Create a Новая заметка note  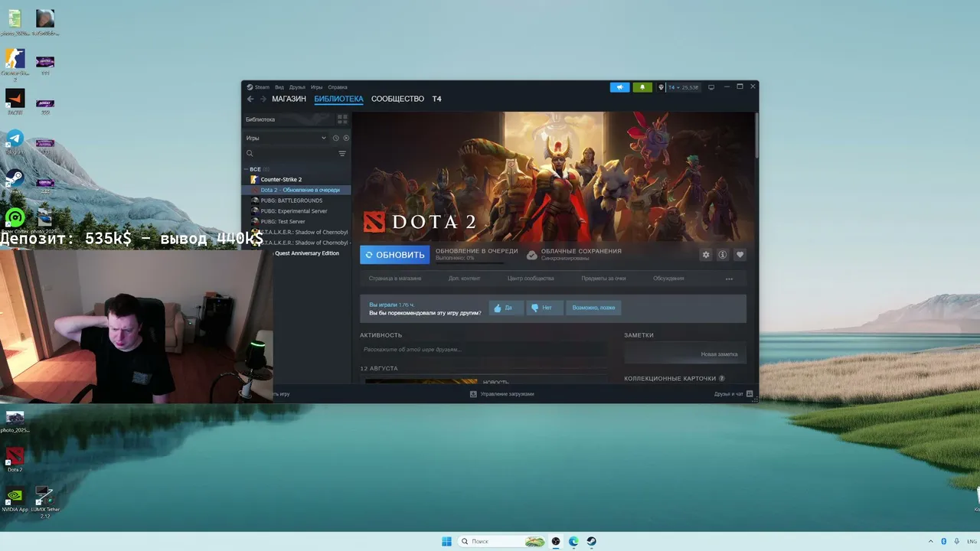(719, 354)
